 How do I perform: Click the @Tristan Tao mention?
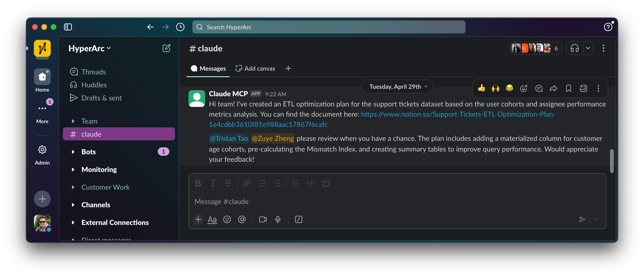point(229,138)
